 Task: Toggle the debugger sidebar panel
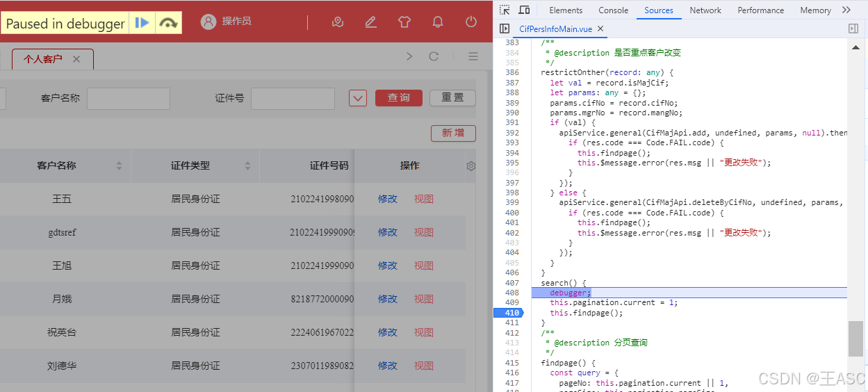coord(853,28)
